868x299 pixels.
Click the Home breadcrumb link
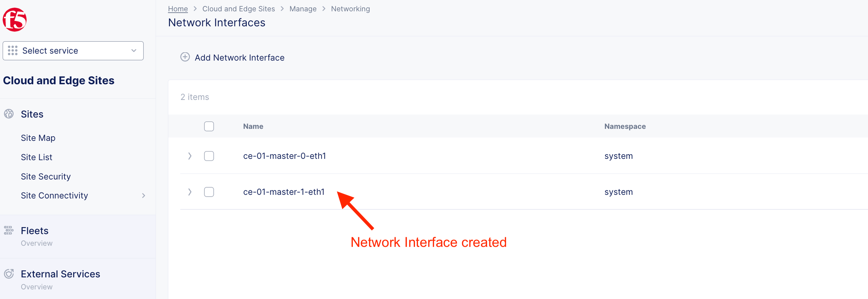178,9
